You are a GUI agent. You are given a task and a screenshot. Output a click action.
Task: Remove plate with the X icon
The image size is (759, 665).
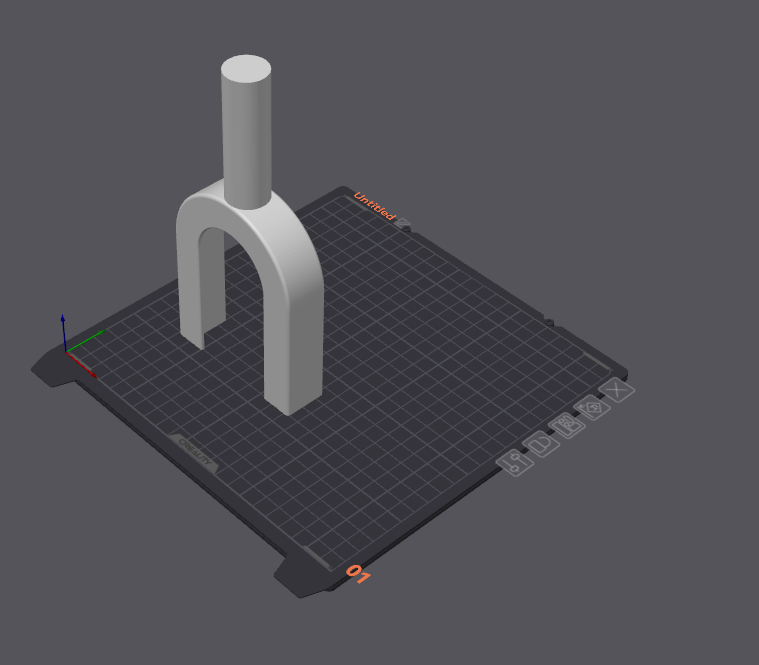[x=617, y=390]
